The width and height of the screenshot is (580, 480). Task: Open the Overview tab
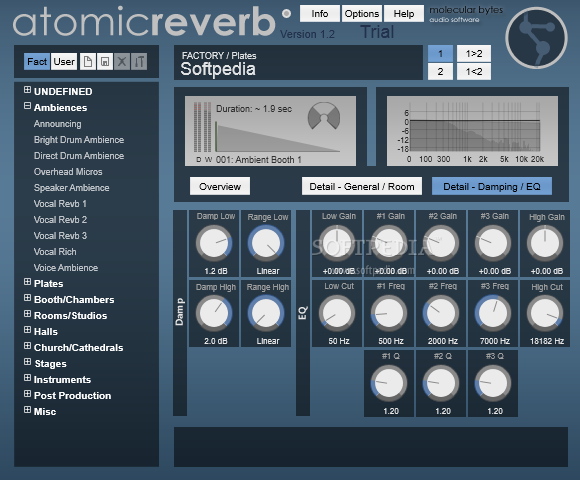click(x=220, y=186)
